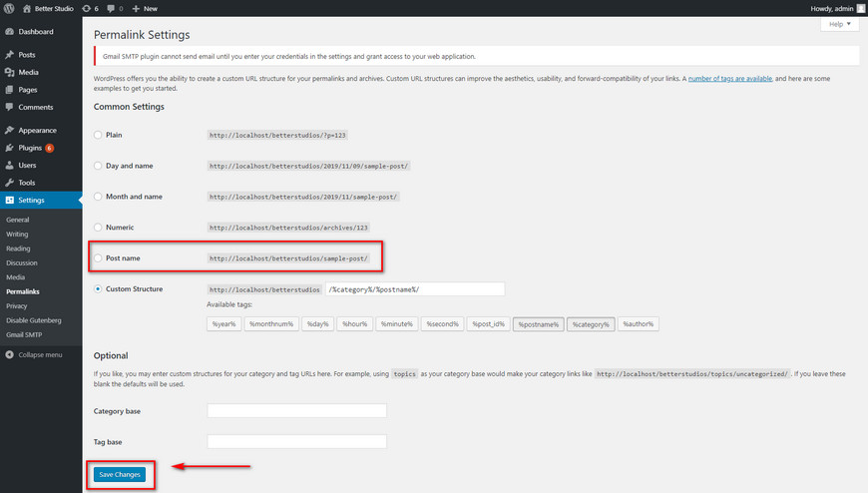The height and width of the screenshot is (493, 868).
Task: Insert the %second% tag
Action: 442,324
